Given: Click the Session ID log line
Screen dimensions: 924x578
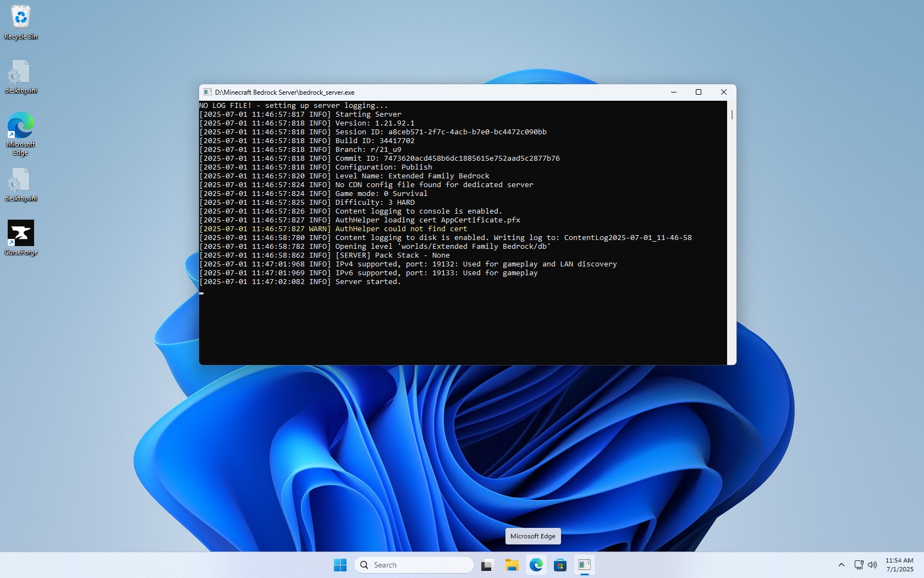Looking at the screenshot, I should click(x=373, y=132).
